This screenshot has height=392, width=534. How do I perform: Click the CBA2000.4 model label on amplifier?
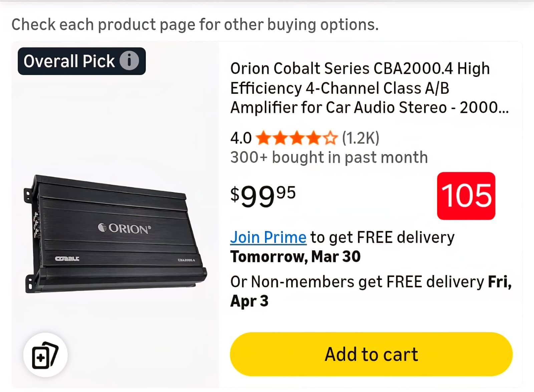click(x=186, y=260)
